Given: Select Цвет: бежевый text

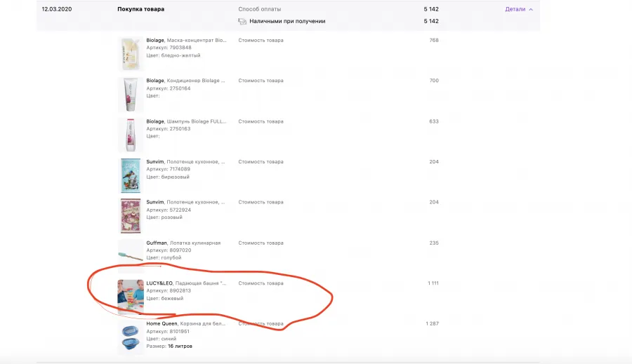Looking at the screenshot, I should [165, 298].
